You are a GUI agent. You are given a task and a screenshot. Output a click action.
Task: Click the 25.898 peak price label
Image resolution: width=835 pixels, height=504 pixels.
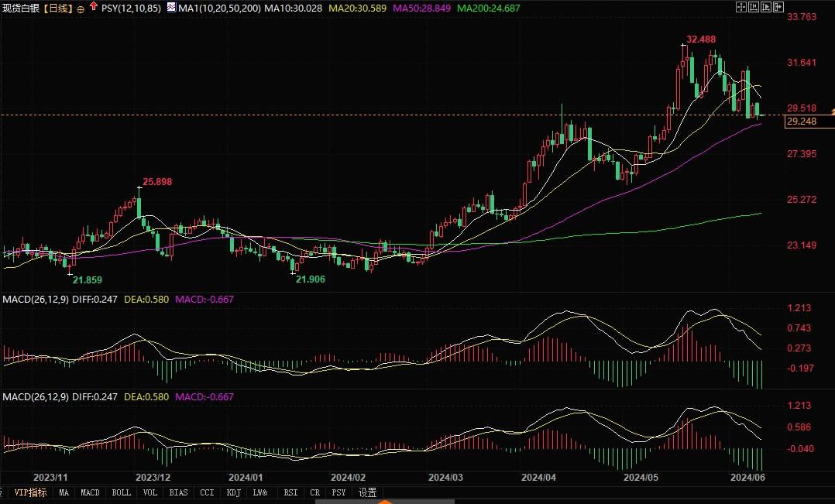tap(157, 181)
